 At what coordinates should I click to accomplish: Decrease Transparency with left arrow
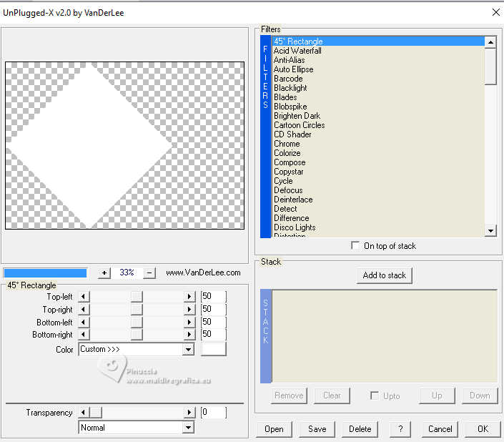click(84, 413)
